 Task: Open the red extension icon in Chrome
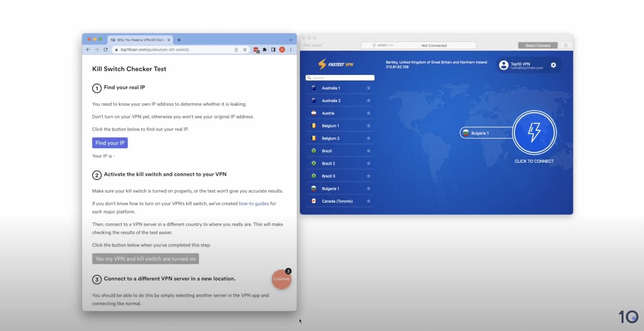pyautogui.click(x=256, y=50)
